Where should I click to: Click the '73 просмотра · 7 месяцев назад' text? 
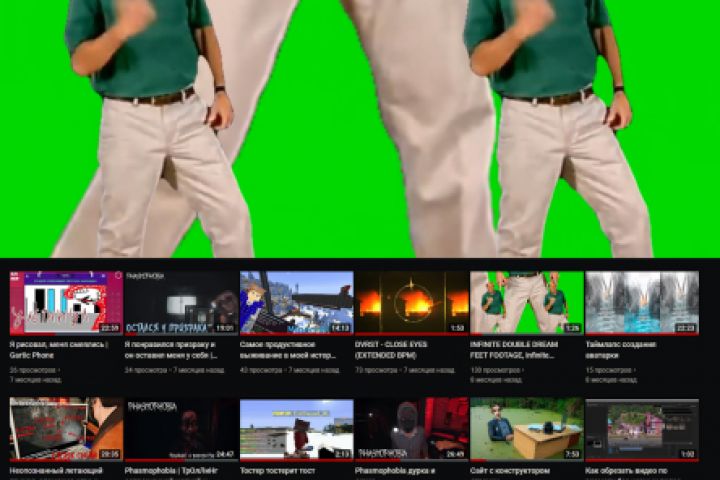pos(405,370)
